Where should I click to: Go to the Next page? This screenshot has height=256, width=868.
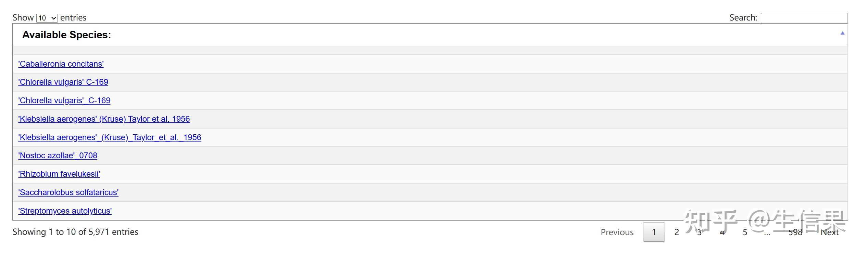829,232
